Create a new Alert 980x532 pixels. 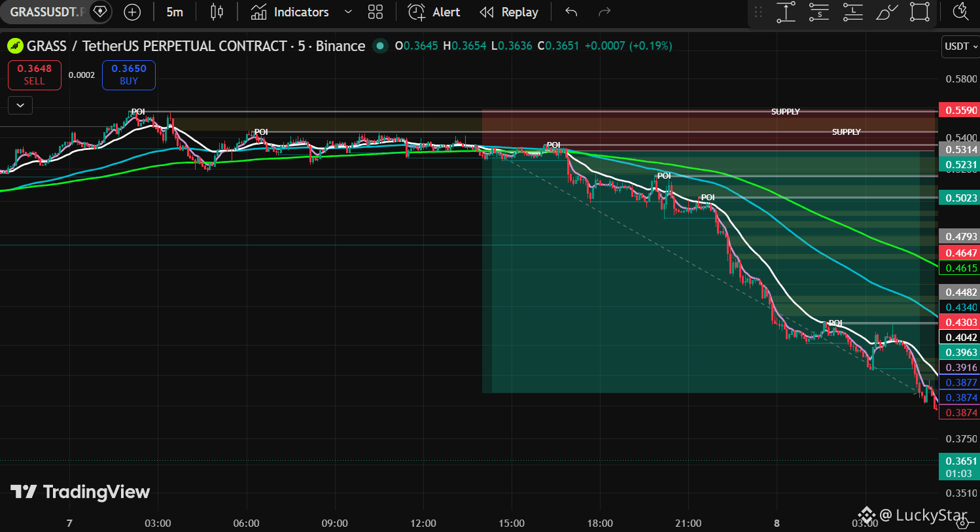pos(434,12)
